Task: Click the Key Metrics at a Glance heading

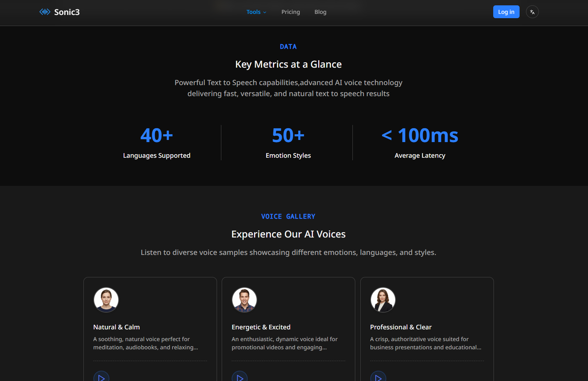Action: (x=288, y=64)
